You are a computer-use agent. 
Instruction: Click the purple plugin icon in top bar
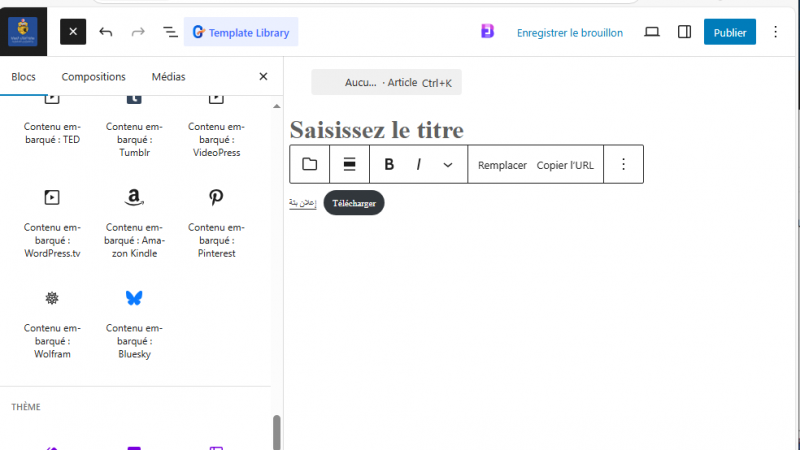(x=487, y=32)
